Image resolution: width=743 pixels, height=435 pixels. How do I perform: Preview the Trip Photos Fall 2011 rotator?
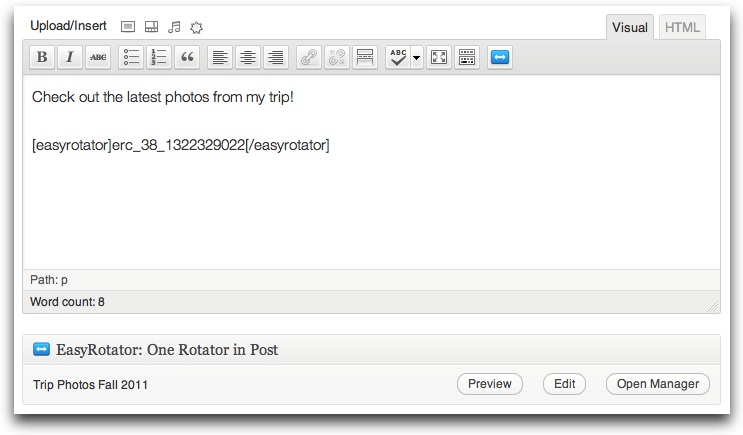[490, 384]
